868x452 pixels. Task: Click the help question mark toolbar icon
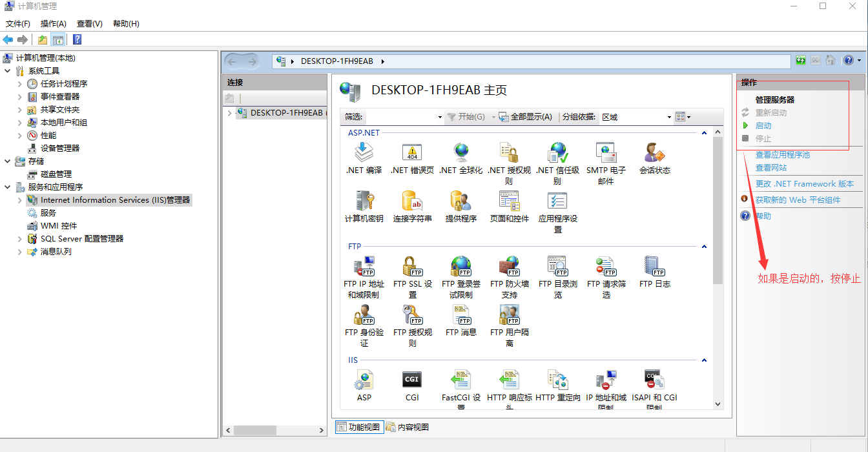77,39
